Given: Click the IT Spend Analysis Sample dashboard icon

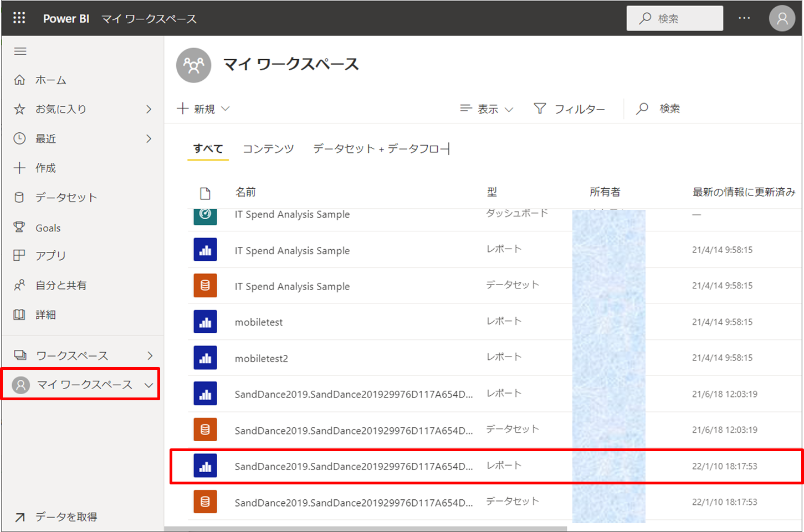Looking at the screenshot, I should point(205,216).
